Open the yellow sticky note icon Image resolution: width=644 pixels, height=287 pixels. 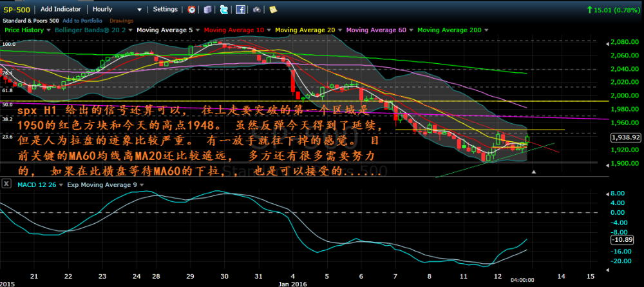click(273, 10)
